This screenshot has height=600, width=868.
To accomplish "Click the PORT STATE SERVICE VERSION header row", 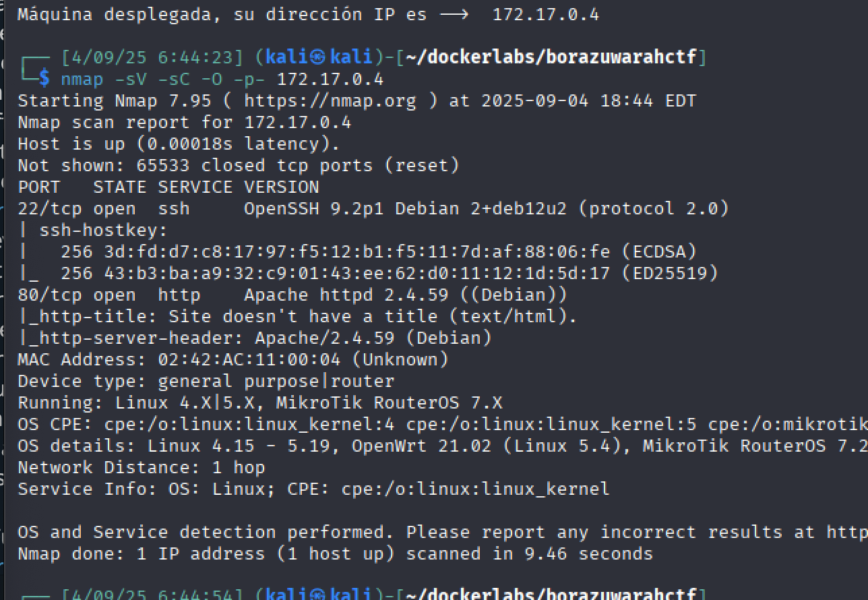I will 168,187.
